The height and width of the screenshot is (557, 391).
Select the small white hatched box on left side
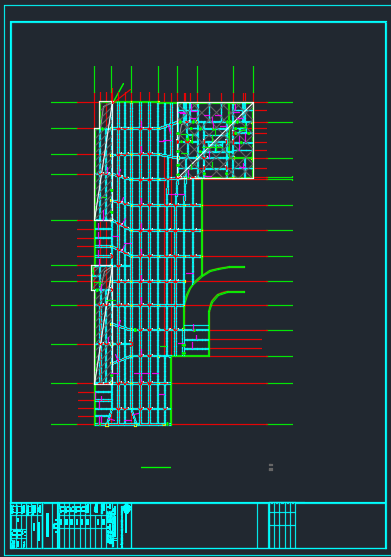point(102,278)
